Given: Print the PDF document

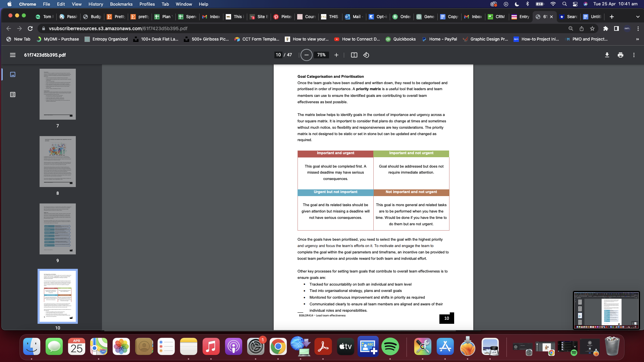Looking at the screenshot, I should point(620,55).
